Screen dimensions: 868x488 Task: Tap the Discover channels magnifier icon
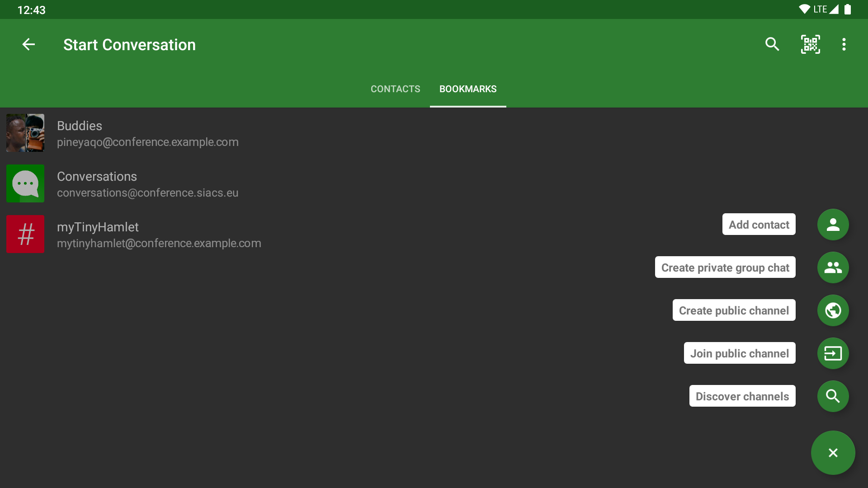click(833, 396)
